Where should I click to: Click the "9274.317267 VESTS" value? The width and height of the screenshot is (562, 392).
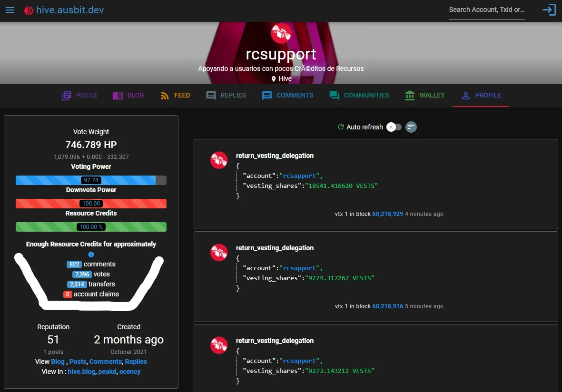coord(339,278)
